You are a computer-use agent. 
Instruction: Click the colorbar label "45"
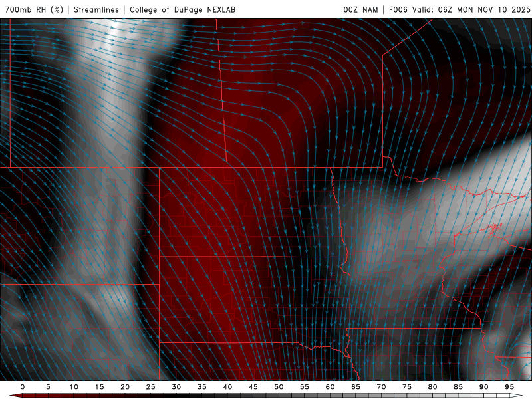tap(253, 387)
